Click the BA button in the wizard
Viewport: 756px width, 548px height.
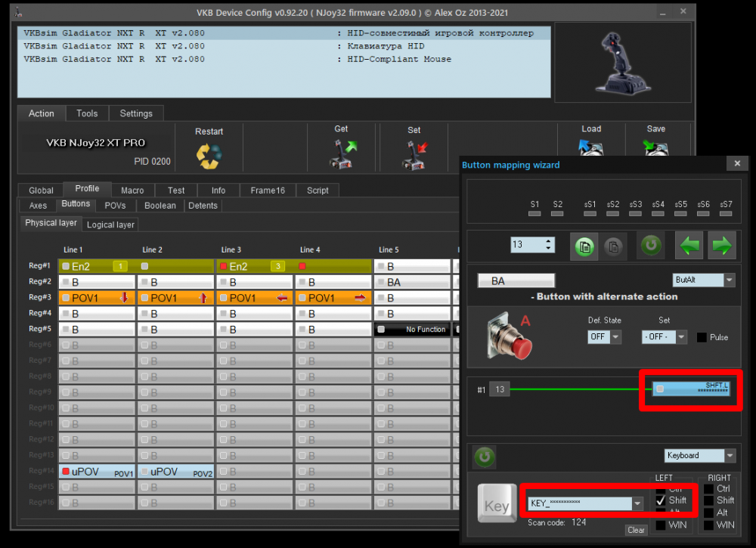(x=516, y=280)
